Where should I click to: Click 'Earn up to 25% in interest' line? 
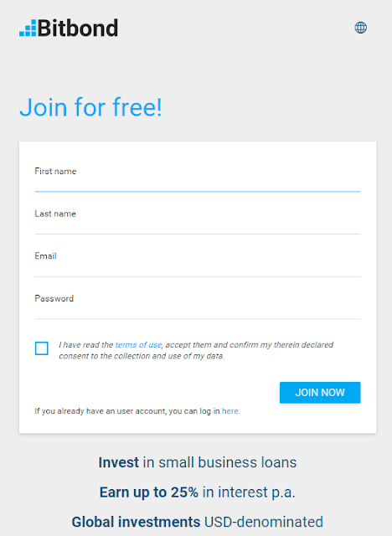[198, 492]
